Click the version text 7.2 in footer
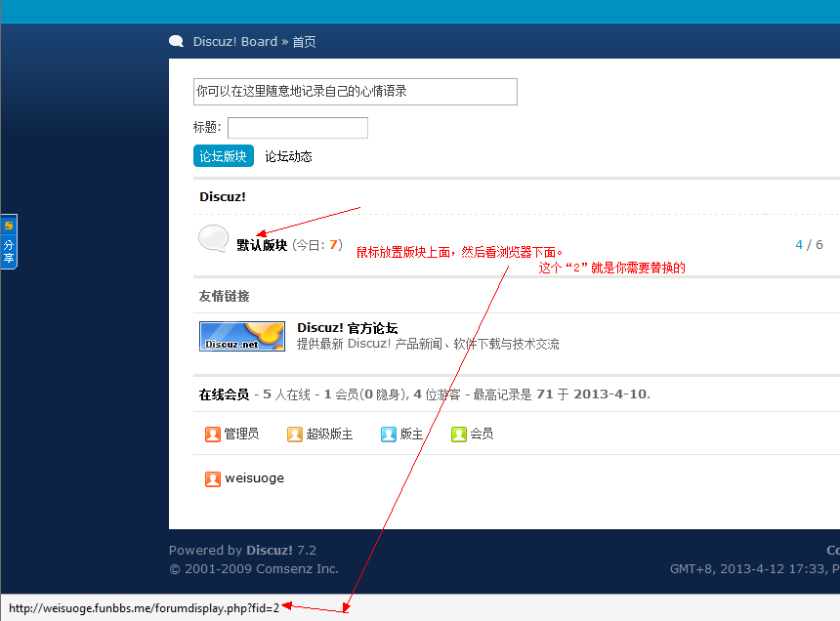Image resolution: width=840 pixels, height=621 pixels. click(x=307, y=550)
